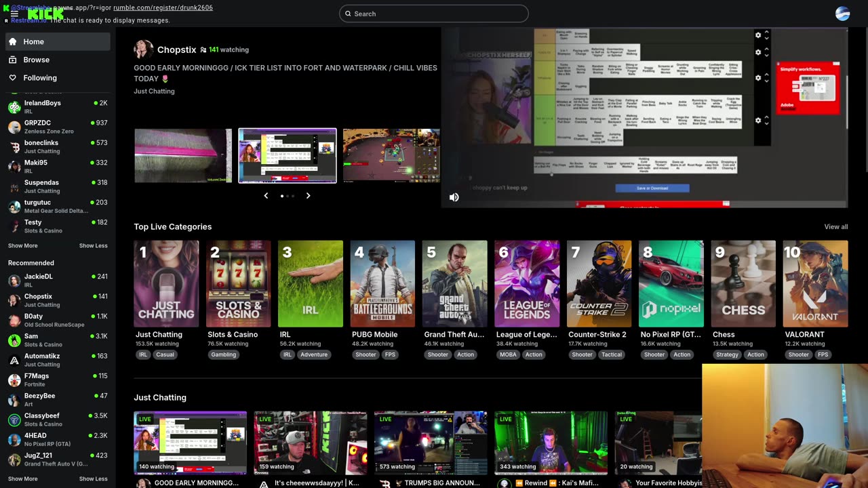
Task: Click the Browse icon in sidebar
Action: click(13, 60)
